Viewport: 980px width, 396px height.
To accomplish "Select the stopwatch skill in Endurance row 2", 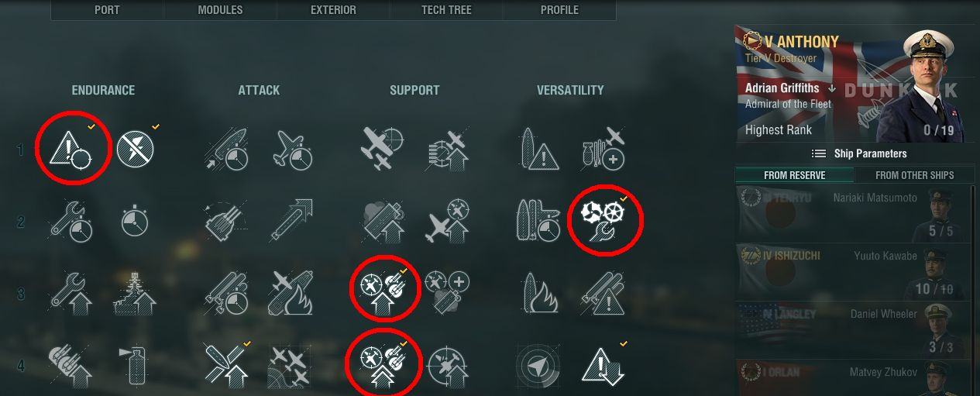I will pyautogui.click(x=136, y=222).
